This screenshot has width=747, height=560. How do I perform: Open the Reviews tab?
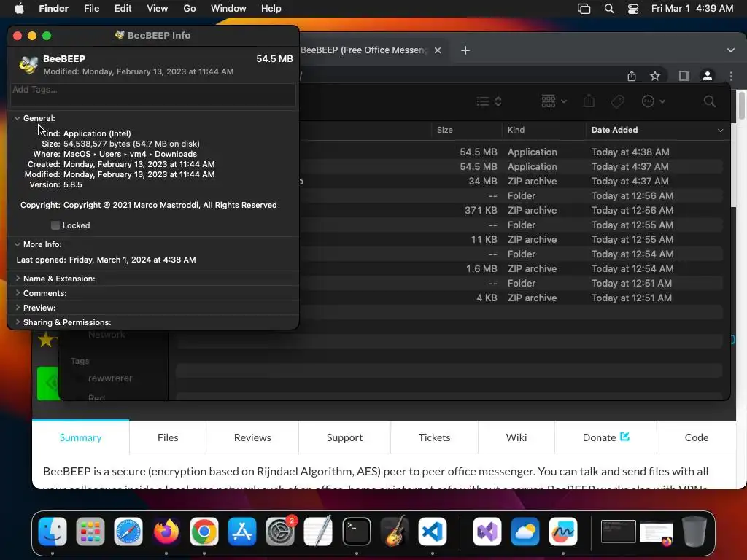[x=252, y=437]
